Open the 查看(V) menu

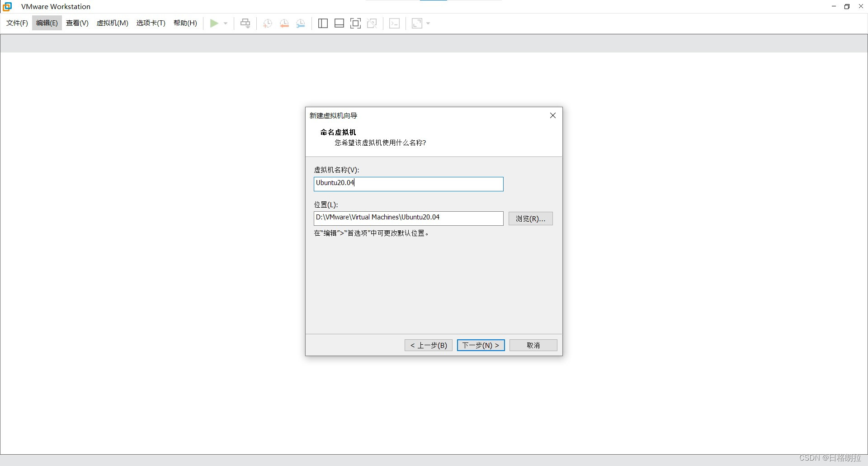click(77, 23)
